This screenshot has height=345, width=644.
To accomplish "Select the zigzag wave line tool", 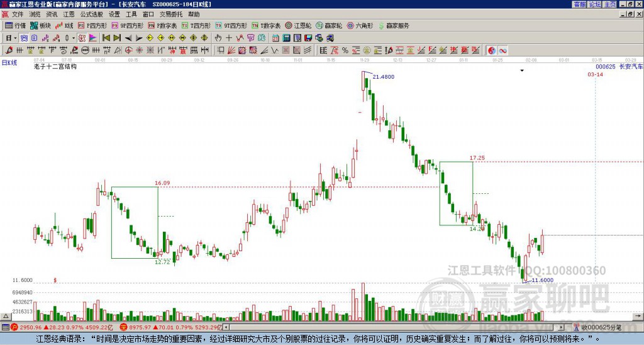I will pyautogui.click(x=275, y=50).
